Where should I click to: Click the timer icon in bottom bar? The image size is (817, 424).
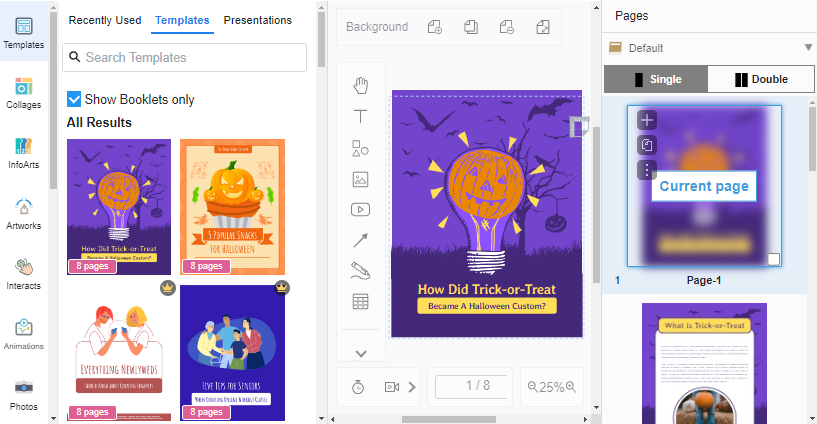358,387
